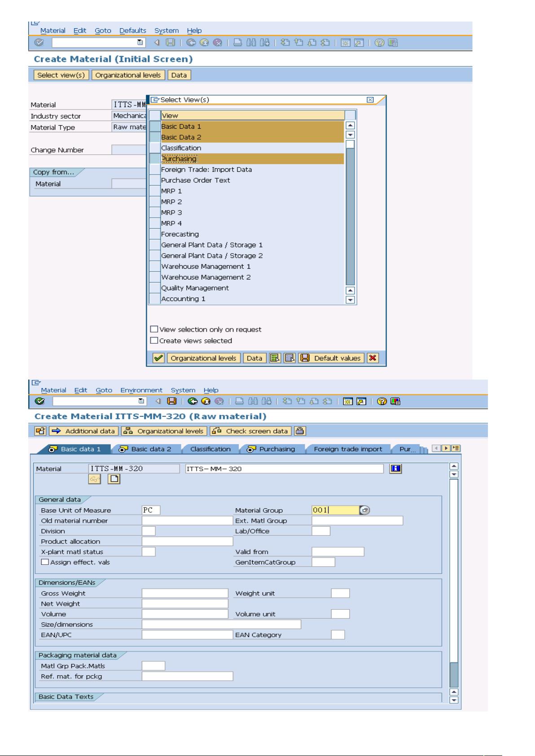Screen dimensions: 535x756
Task: Toggle row selector for Accounting 1 view
Action: (155, 299)
